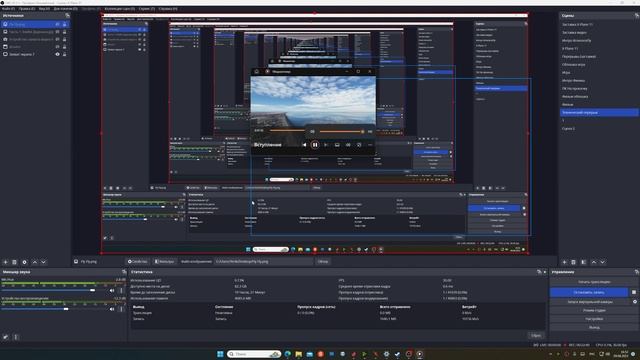Close the Statistics (Статистика) dock
The height and width of the screenshot is (360, 640).
pos(545,272)
